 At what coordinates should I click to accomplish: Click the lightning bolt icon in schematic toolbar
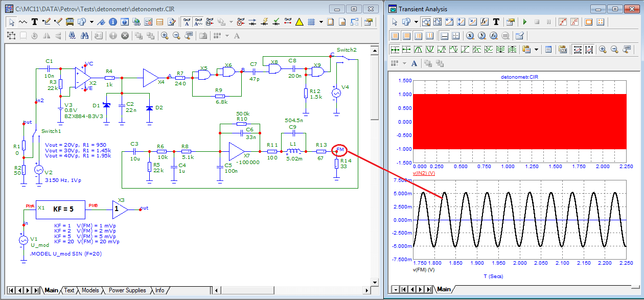pyautogui.click(x=264, y=22)
